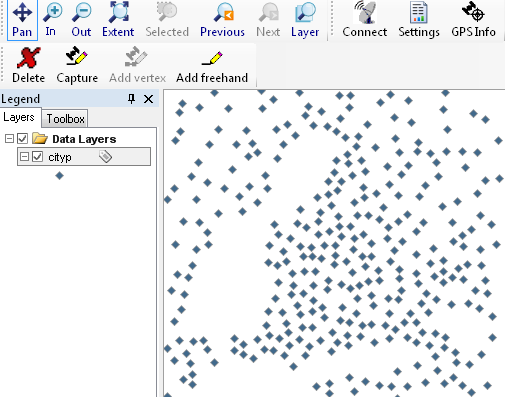Show GPS Info panel

[x=473, y=20]
